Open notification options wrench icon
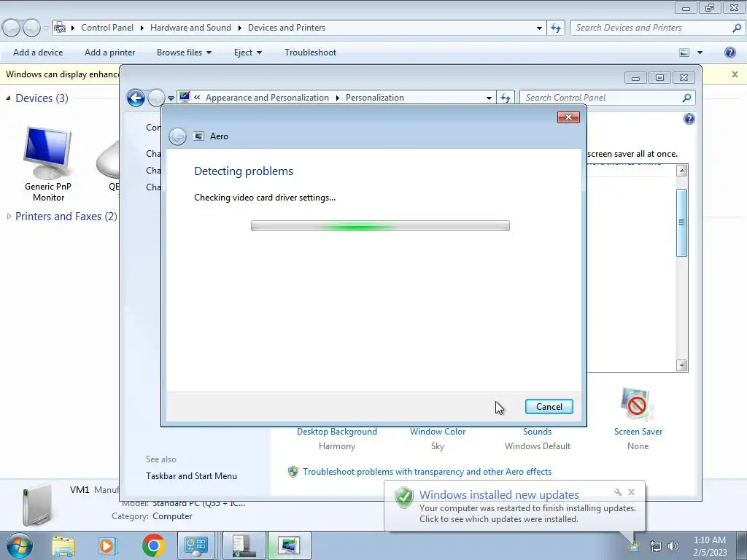 (x=617, y=492)
